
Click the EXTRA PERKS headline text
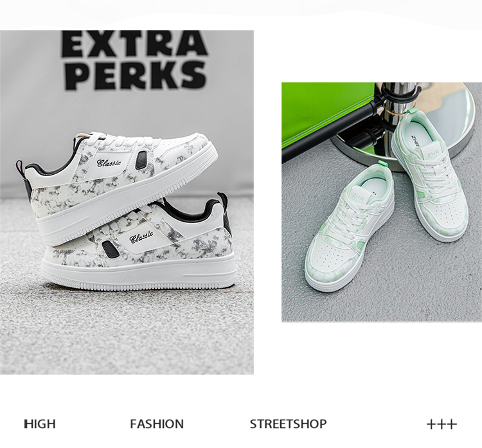134,60
